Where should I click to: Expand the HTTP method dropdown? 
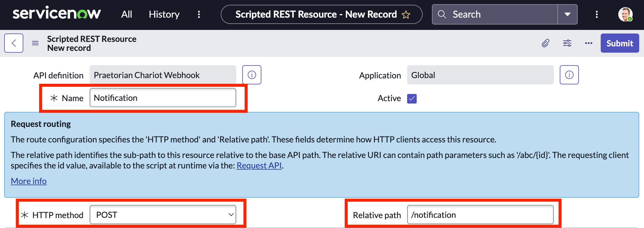tap(163, 215)
